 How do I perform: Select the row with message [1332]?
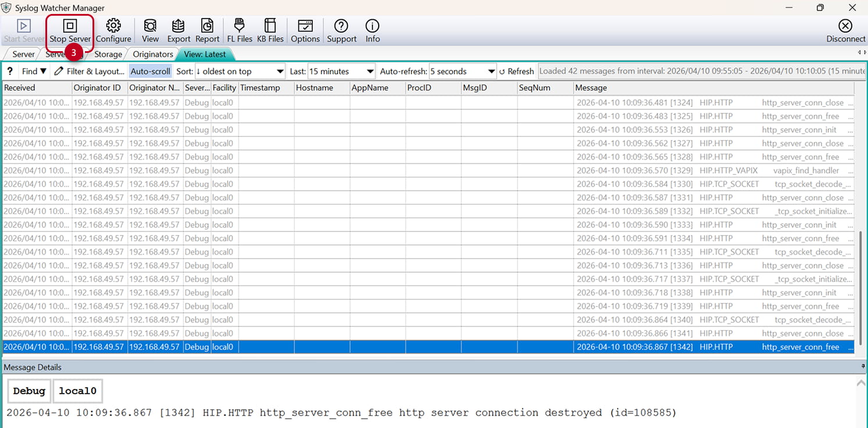(428, 211)
